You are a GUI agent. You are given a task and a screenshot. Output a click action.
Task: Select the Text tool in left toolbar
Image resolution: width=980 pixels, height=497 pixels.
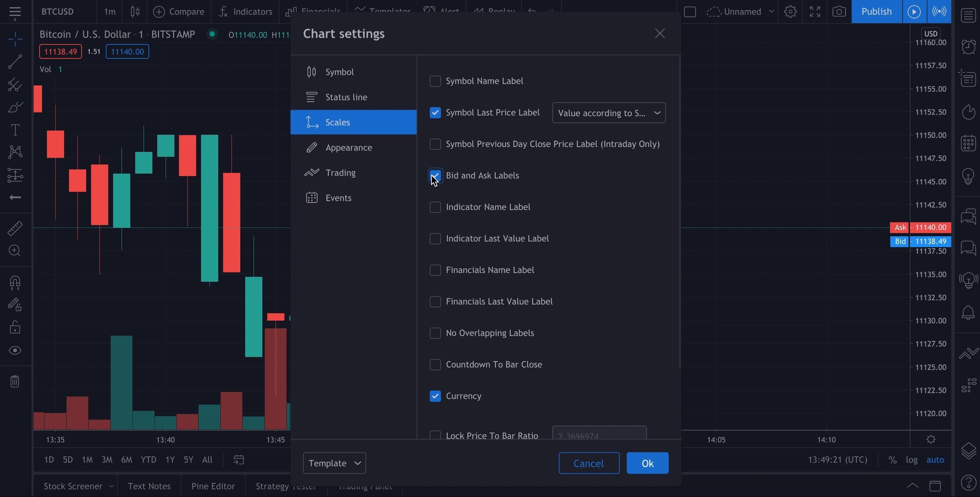click(15, 130)
